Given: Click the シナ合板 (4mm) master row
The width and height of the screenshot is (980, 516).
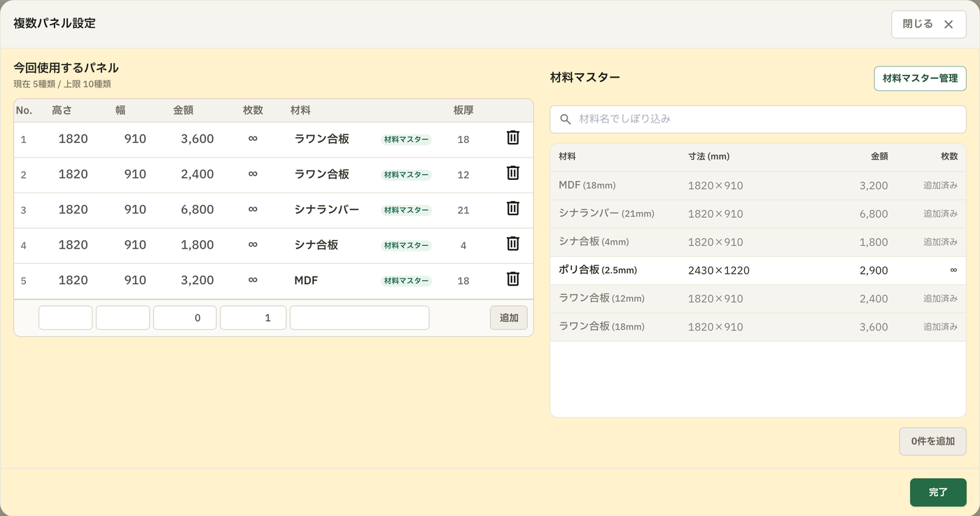Looking at the screenshot, I should (758, 242).
